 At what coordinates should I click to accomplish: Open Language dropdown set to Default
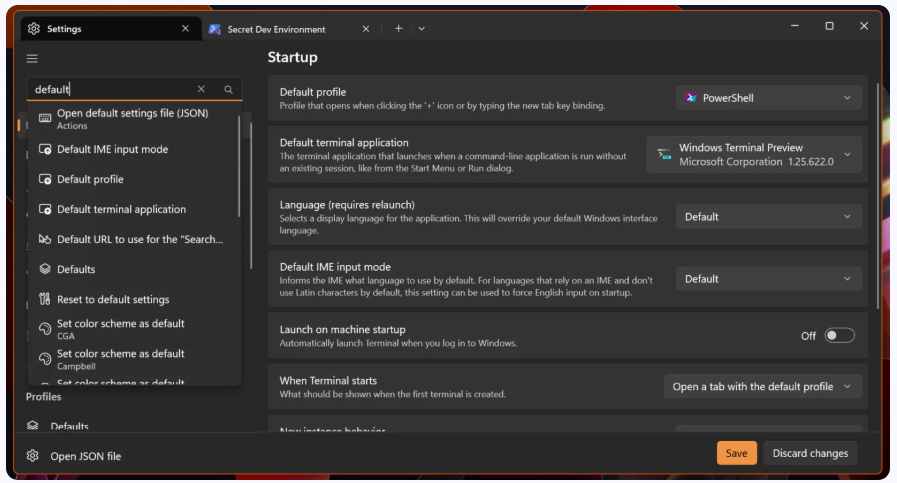coord(769,217)
